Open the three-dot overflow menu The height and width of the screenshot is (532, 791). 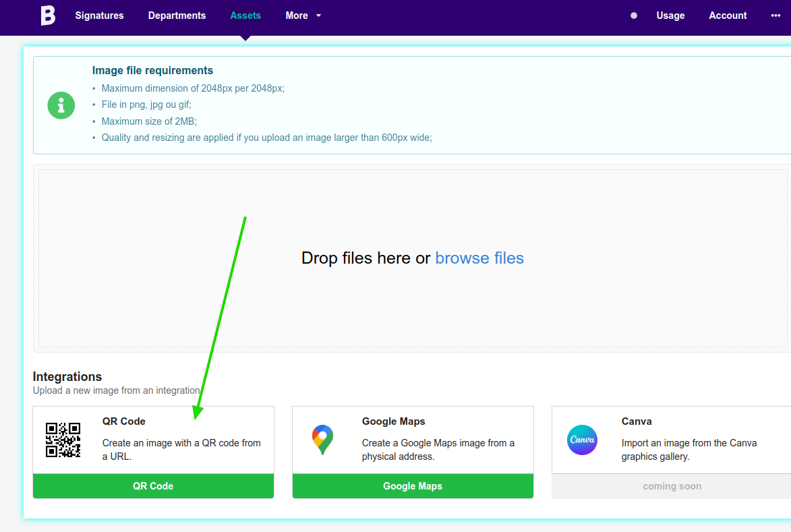click(775, 16)
